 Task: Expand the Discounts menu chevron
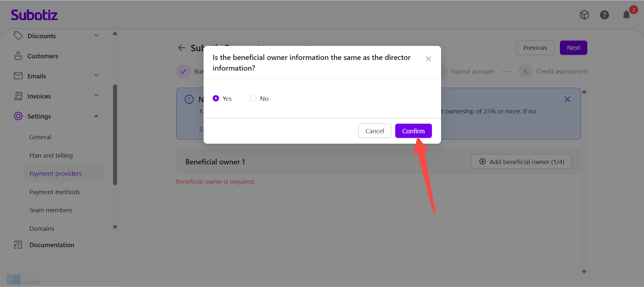96,36
